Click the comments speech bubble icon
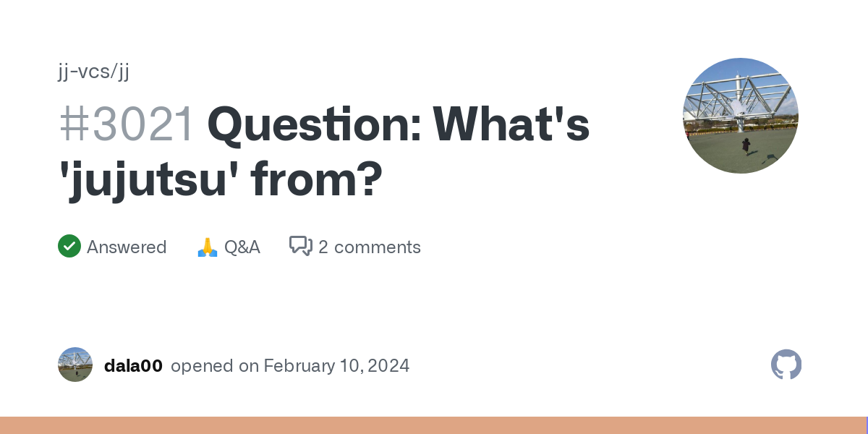Image resolution: width=868 pixels, height=434 pixels. point(300,247)
